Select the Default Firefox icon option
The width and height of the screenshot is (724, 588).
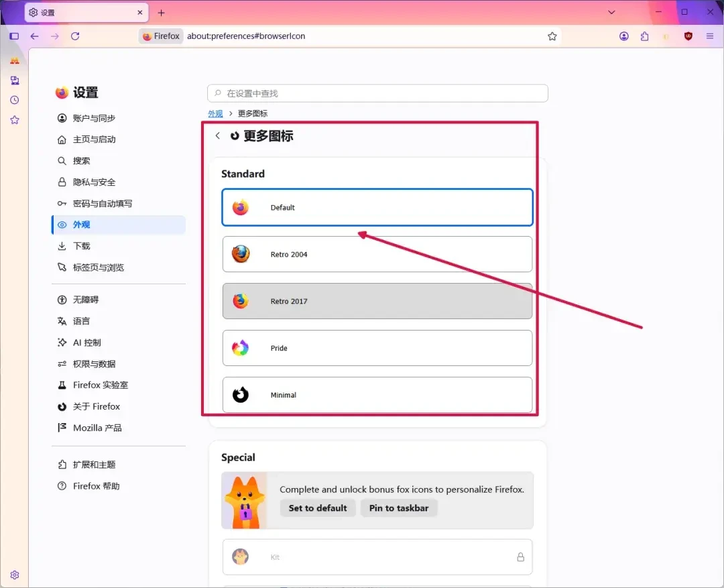tap(377, 207)
